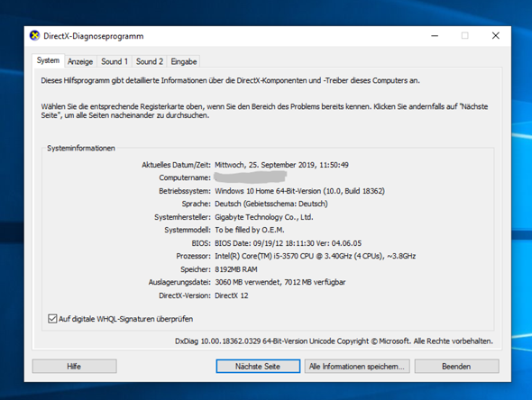The height and width of the screenshot is (400, 532).
Task: Click the Auslagerungsdatei label
Action: pyautogui.click(x=179, y=282)
